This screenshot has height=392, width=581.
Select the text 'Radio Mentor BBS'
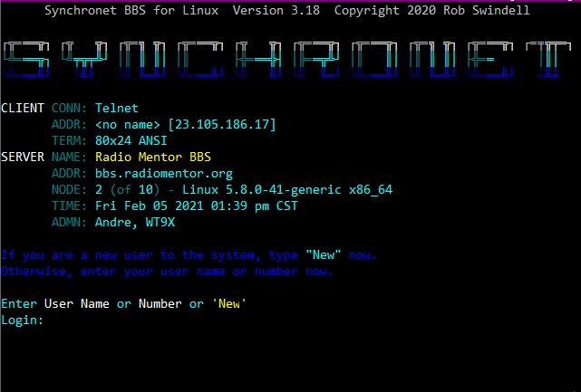[153, 157]
